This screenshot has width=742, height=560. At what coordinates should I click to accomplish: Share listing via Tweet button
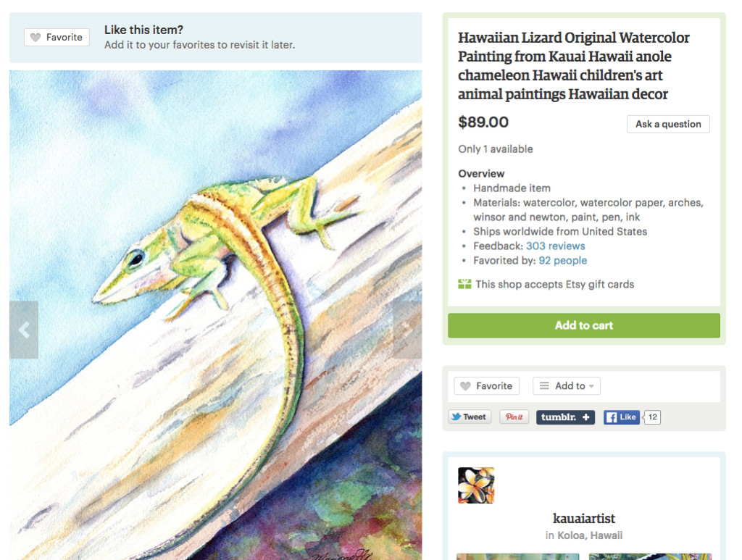[x=470, y=417]
